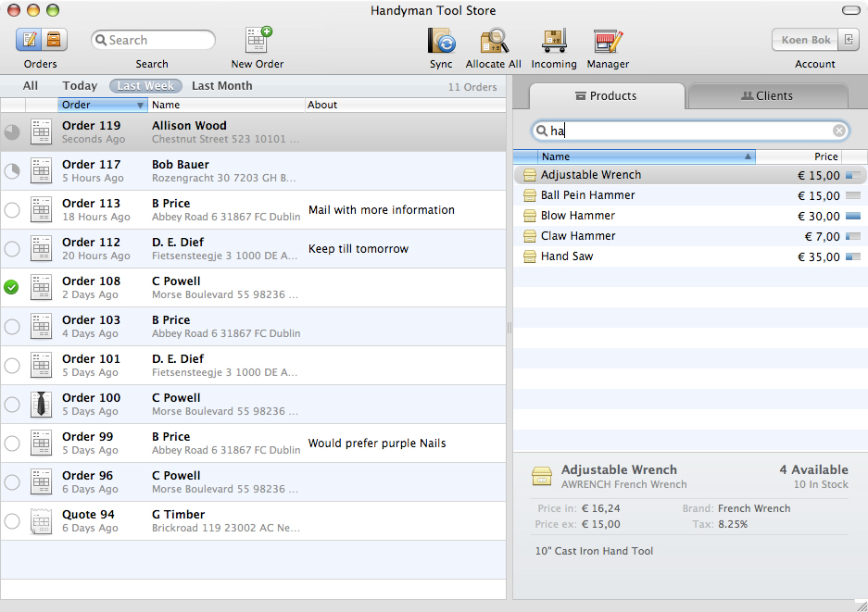Toggle status circle for Order 113
Screen dimensions: 868x612
click(x=12, y=210)
